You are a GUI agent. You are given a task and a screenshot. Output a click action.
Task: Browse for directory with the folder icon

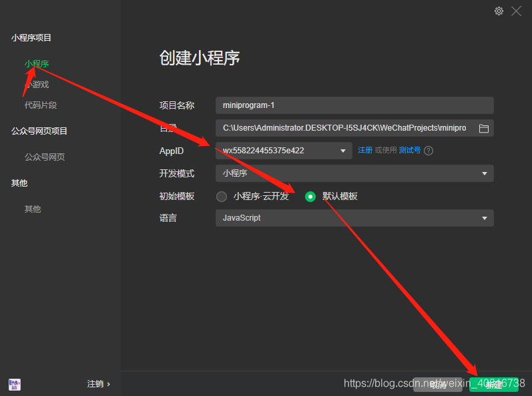(x=483, y=129)
